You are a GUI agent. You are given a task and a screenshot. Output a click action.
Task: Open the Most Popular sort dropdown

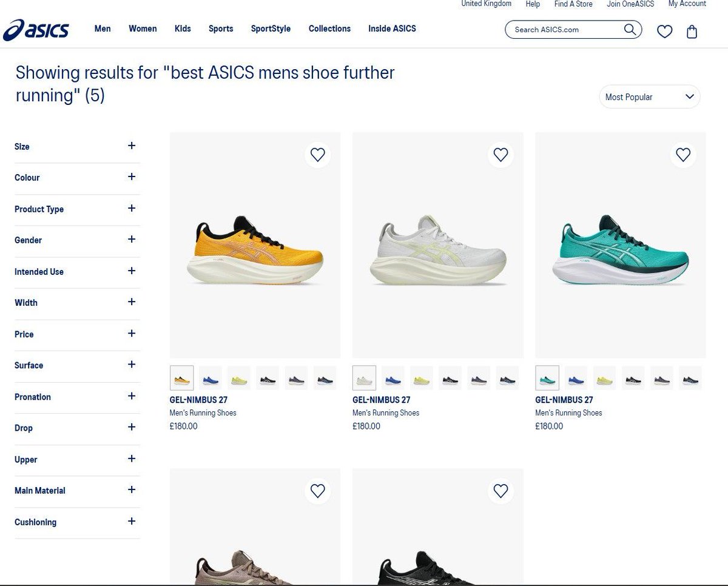click(x=649, y=97)
